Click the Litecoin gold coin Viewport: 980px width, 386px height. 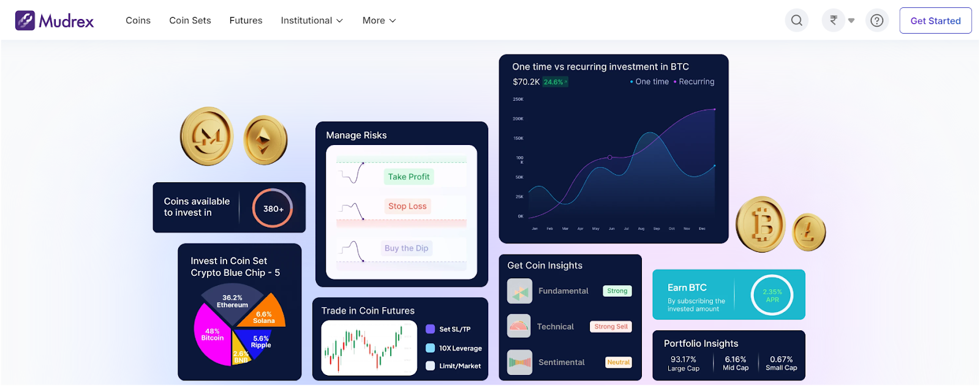(x=809, y=232)
